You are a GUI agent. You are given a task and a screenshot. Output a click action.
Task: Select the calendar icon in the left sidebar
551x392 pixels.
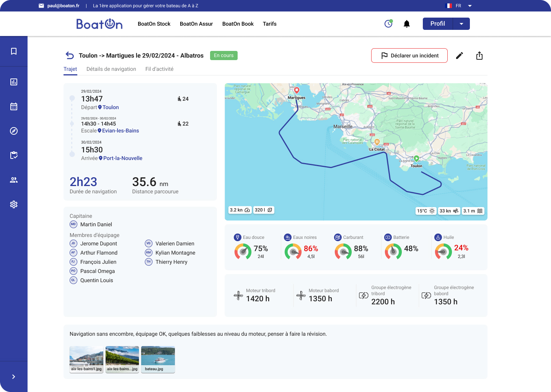pos(14,106)
